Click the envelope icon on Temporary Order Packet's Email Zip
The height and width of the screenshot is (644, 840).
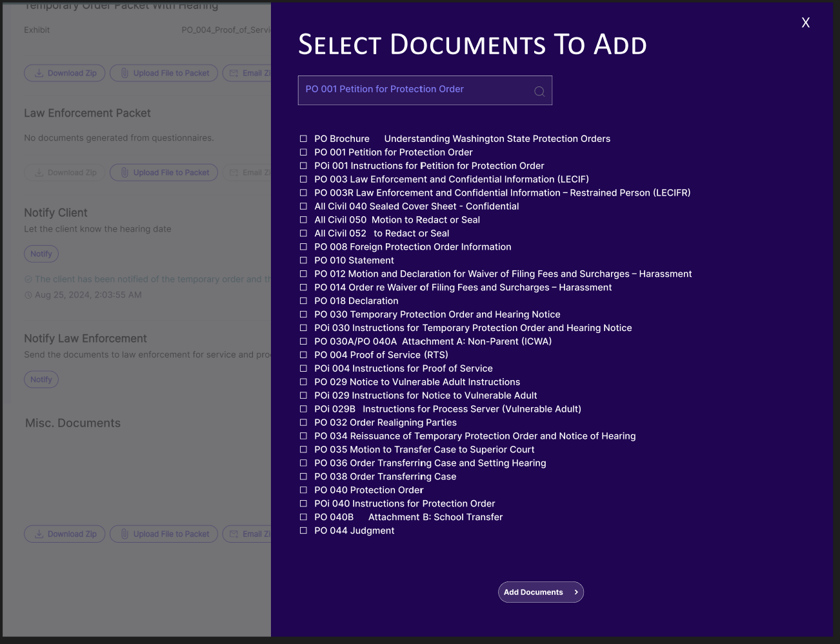[x=234, y=73]
